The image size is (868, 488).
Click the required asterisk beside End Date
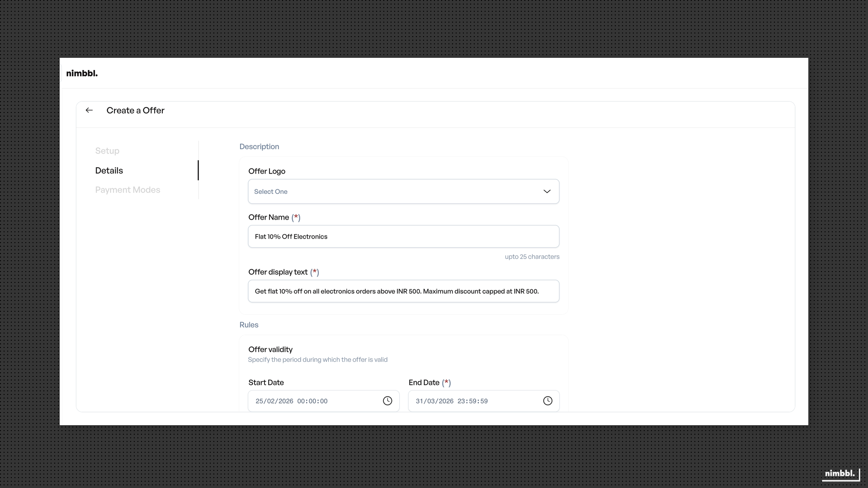coord(447,383)
